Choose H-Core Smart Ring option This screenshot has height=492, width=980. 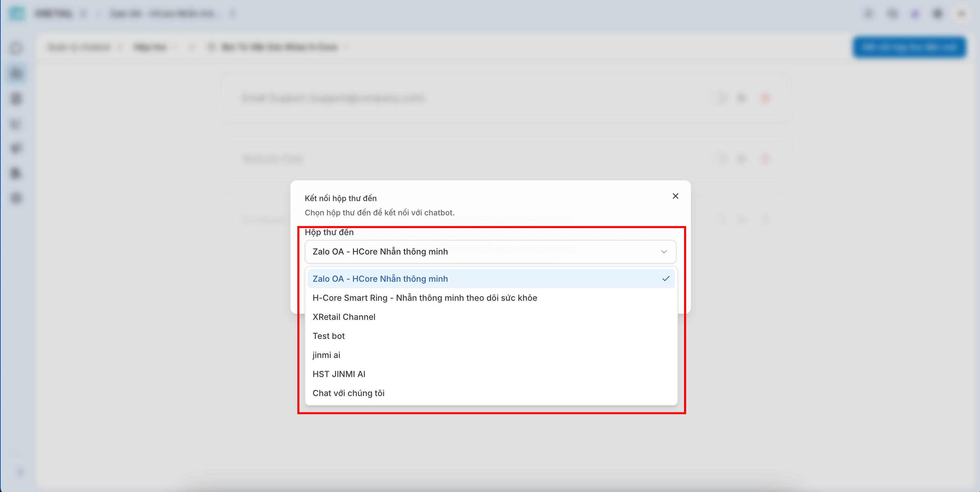[x=491, y=298]
